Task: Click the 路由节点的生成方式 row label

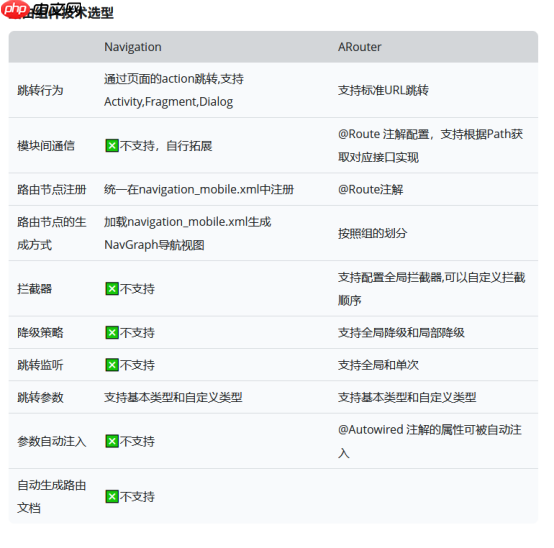Action: pos(52,233)
